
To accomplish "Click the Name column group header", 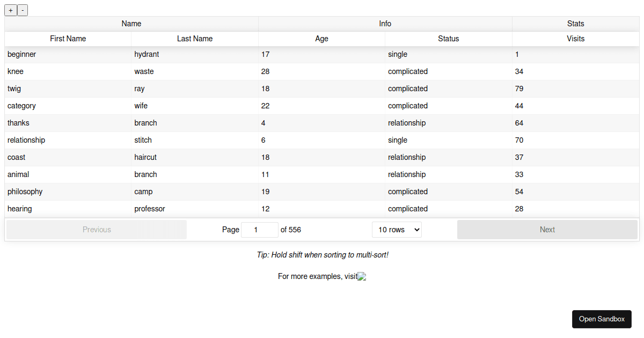I will click(131, 24).
